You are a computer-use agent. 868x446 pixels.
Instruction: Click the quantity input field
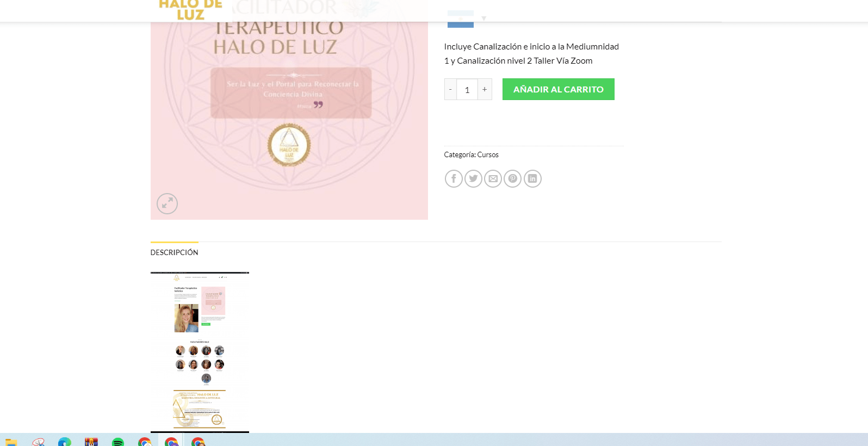click(x=467, y=89)
